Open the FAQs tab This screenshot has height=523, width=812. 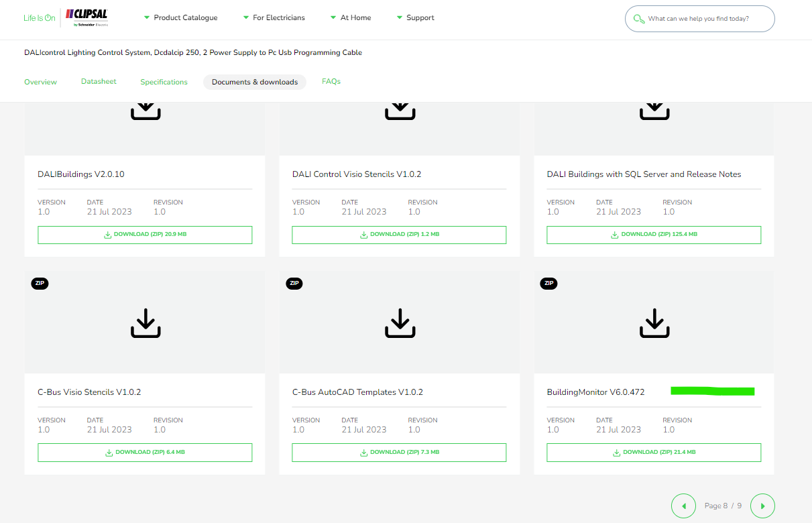(x=331, y=81)
